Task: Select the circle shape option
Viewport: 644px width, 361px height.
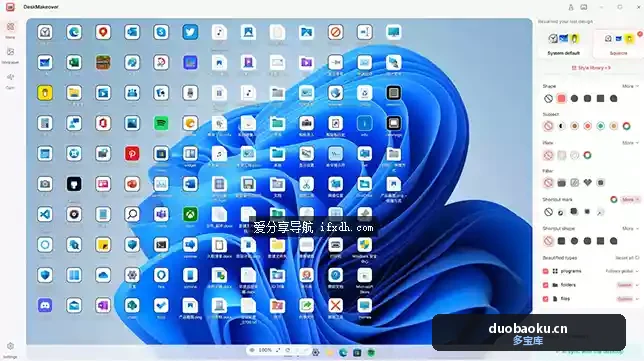Action: pyautogui.click(x=575, y=99)
